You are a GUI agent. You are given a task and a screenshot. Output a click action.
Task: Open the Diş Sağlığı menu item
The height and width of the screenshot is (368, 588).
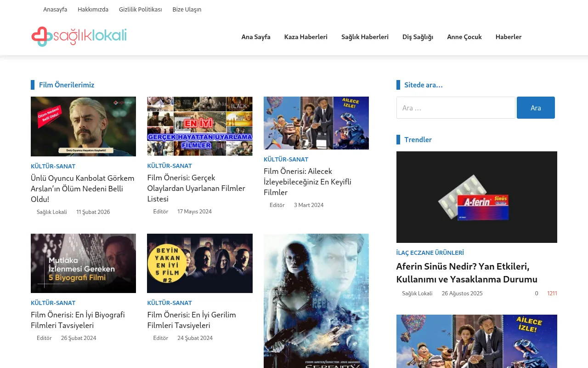[418, 37]
